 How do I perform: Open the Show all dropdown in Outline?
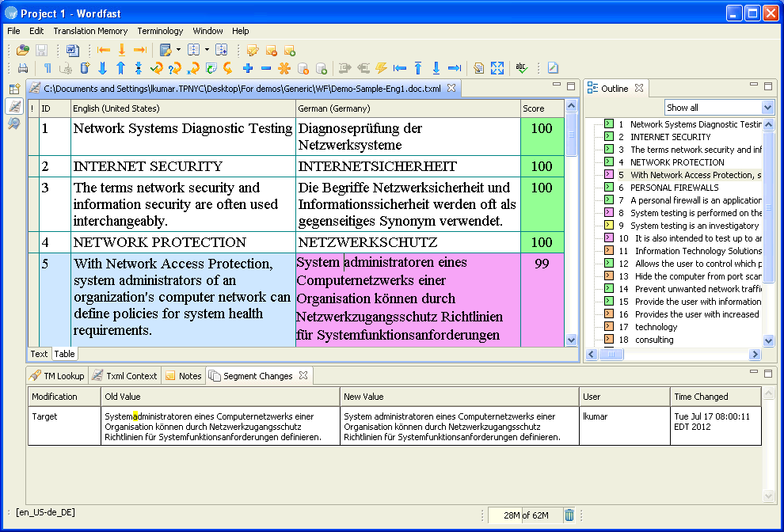tap(767, 108)
